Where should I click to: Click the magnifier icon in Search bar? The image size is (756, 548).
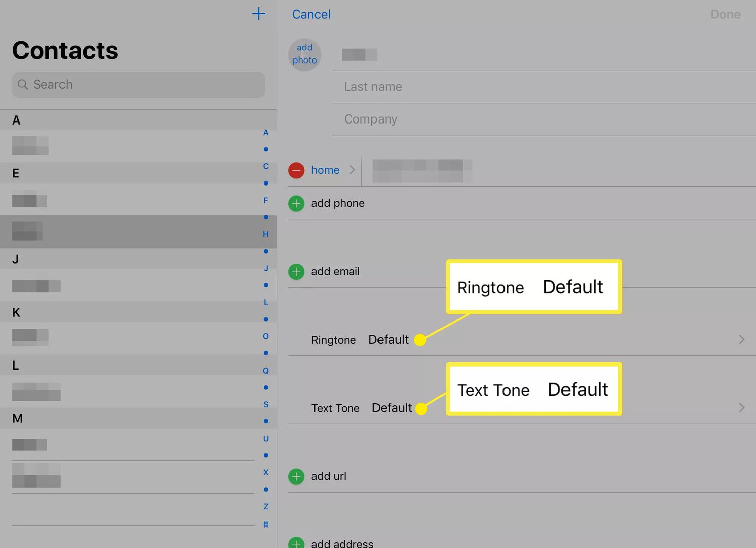point(23,85)
